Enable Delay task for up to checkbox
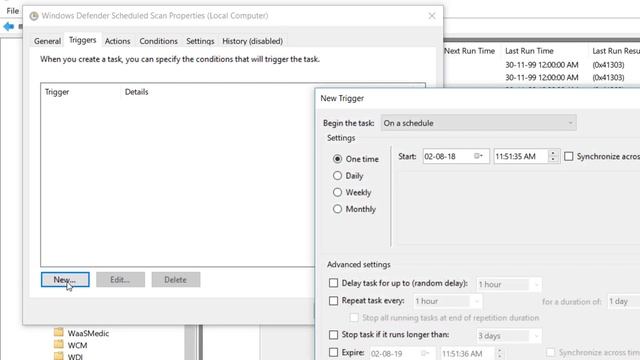The height and width of the screenshot is (360, 640). (x=333, y=283)
